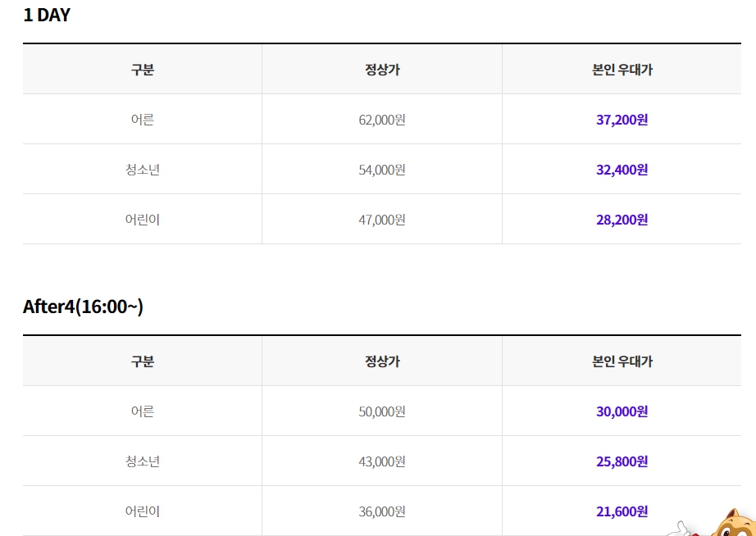756x536 pixels.
Task: Click the 32,400원 discounted price
Action: 622,170
